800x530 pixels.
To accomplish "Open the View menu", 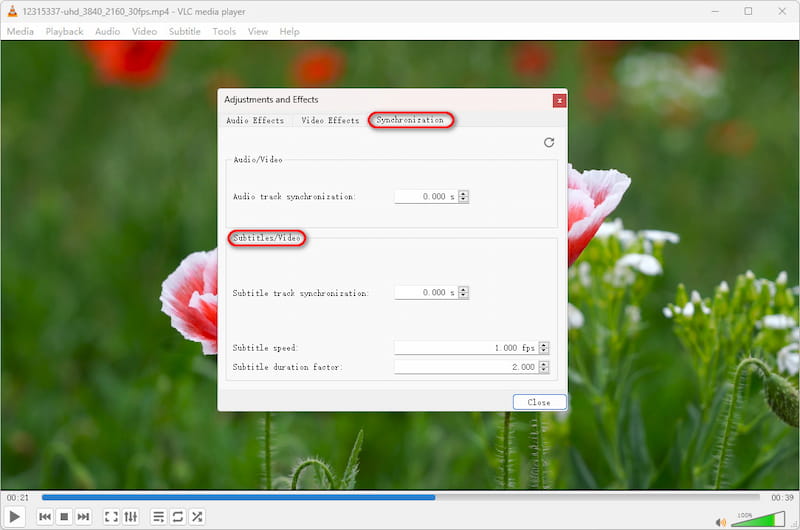I will [258, 32].
